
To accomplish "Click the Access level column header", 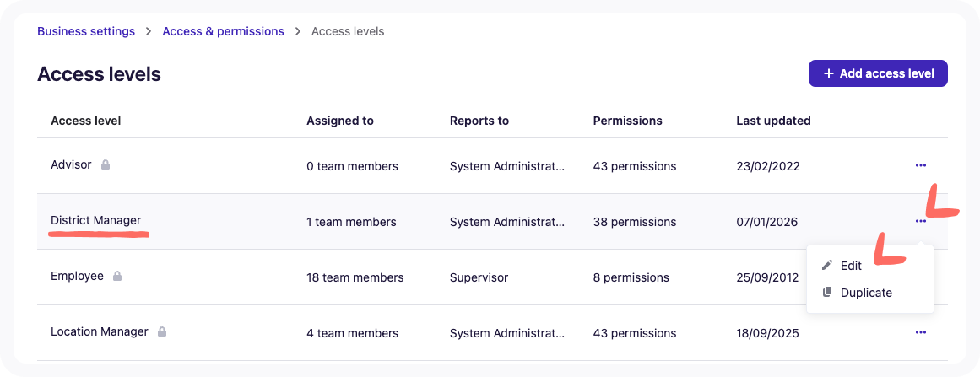I will pyautogui.click(x=85, y=121).
